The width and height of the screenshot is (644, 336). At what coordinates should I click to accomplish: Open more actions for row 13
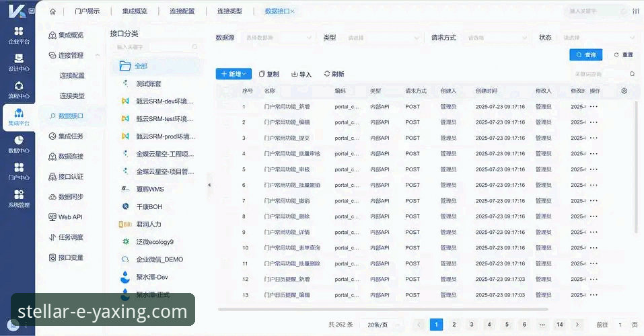tap(594, 295)
